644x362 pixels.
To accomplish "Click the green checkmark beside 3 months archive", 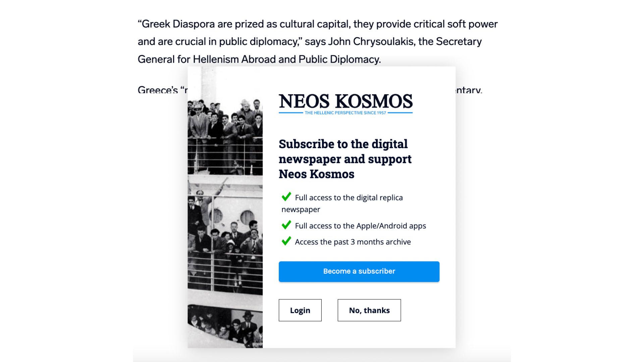I will click(x=286, y=241).
